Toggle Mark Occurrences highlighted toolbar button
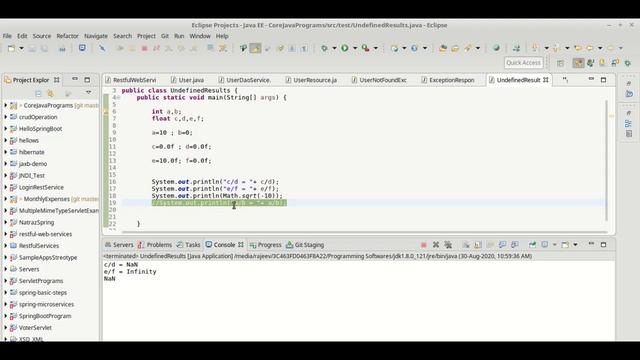 pyautogui.click(x=256, y=48)
